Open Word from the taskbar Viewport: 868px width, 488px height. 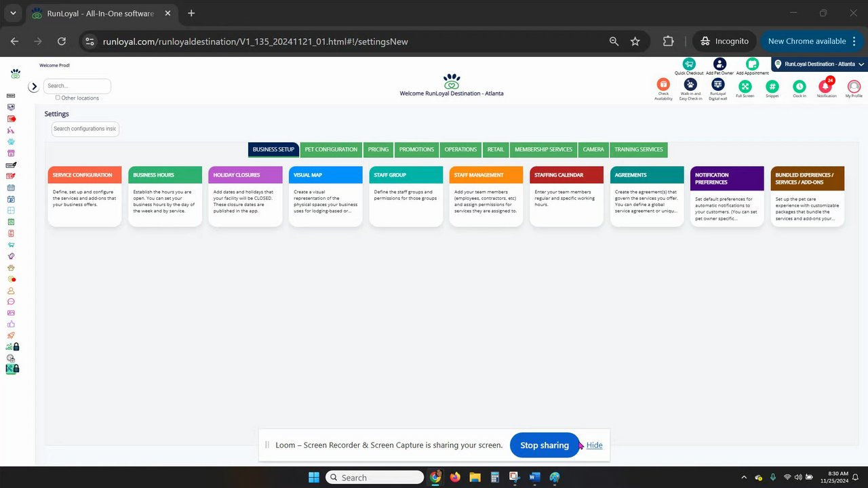[534, 477]
